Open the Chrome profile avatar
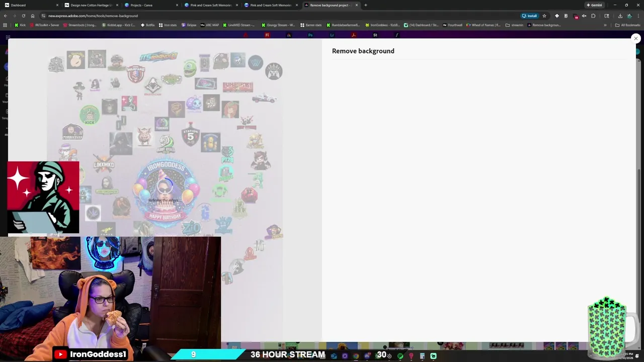Image resolution: width=644 pixels, height=362 pixels. [629, 16]
